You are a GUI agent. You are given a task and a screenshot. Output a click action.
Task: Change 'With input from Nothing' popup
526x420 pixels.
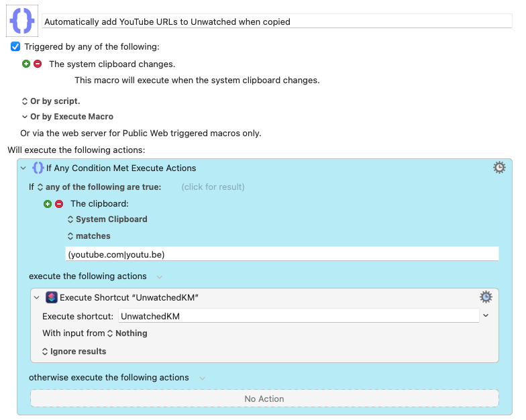127,333
